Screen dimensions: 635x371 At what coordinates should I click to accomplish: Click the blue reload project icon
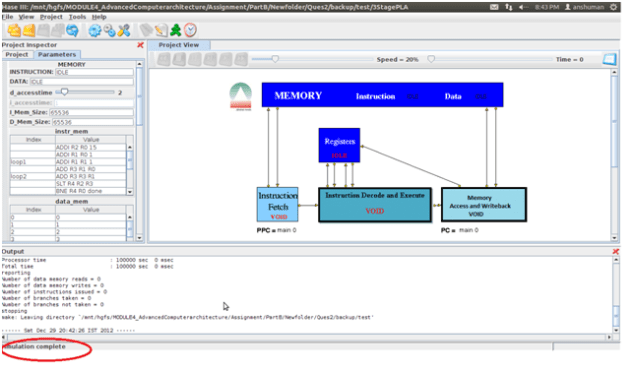[x=72, y=30]
